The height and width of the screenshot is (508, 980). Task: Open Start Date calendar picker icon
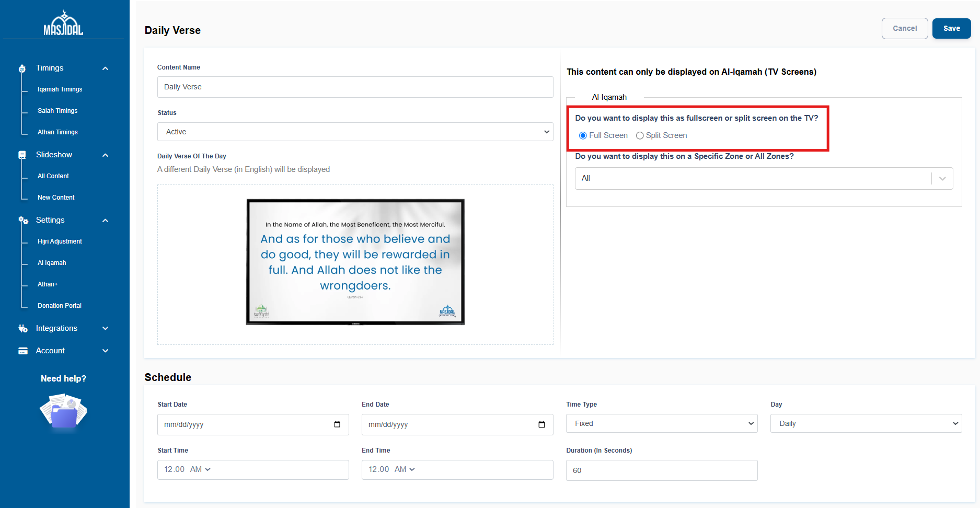click(x=337, y=424)
